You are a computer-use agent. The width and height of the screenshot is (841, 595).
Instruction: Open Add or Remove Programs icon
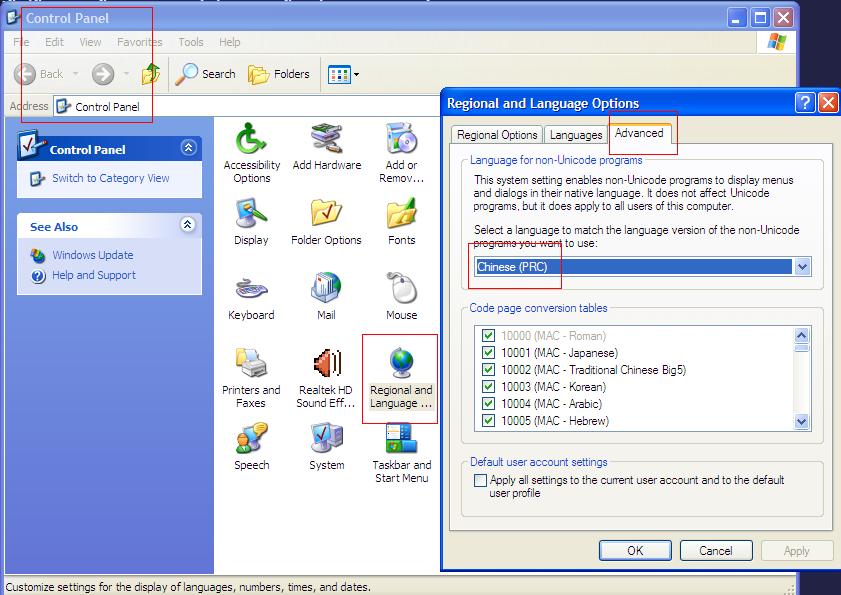pyautogui.click(x=401, y=138)
